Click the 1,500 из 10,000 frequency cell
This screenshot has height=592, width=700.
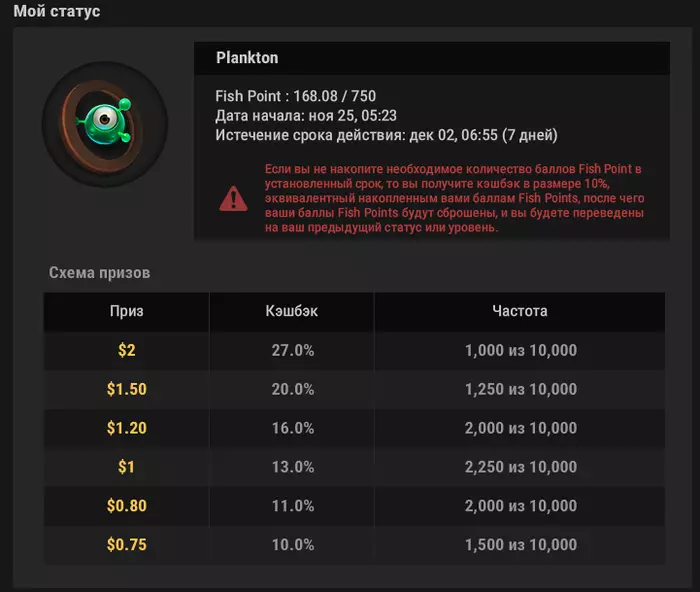[x=520, y=545]
